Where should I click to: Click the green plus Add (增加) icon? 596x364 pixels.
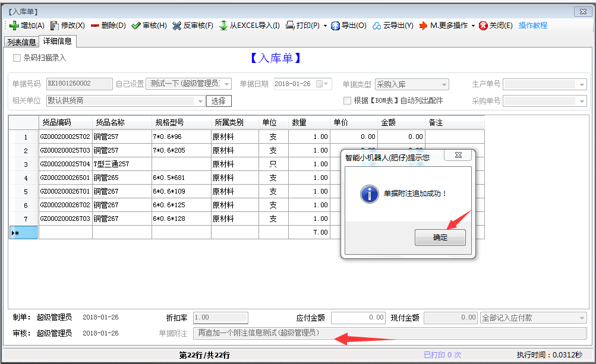tap(14, 26)
